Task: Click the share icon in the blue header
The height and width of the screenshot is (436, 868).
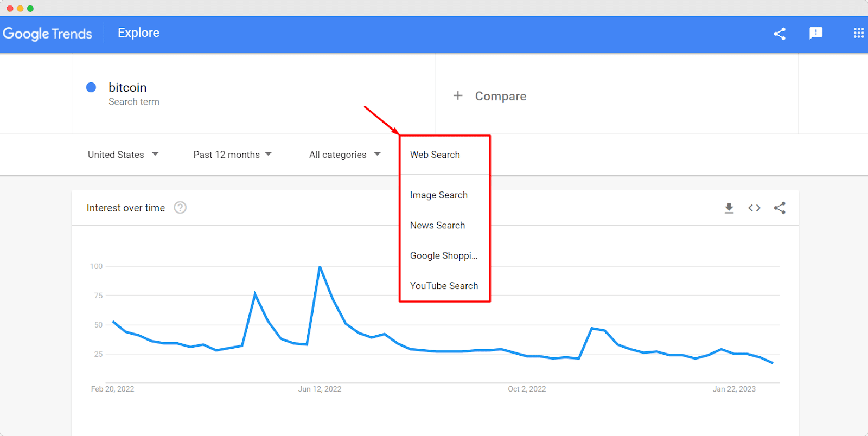Action: click(780, 34)
